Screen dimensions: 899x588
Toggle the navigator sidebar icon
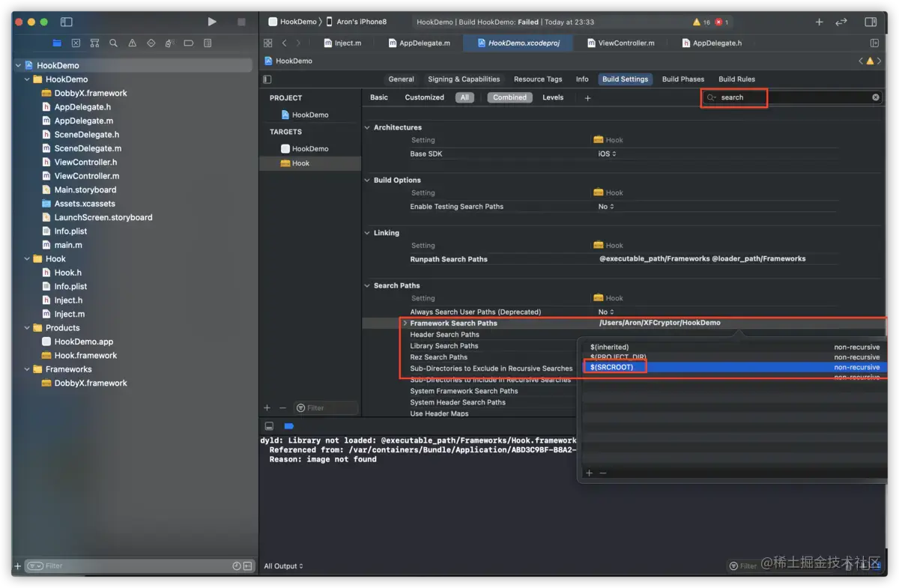coord(67,22)
